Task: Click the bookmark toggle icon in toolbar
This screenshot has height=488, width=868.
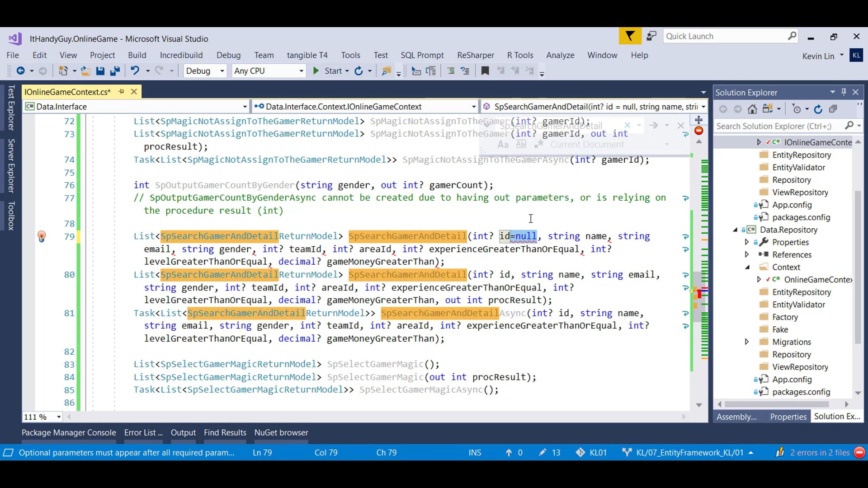Action: (485, 71)
